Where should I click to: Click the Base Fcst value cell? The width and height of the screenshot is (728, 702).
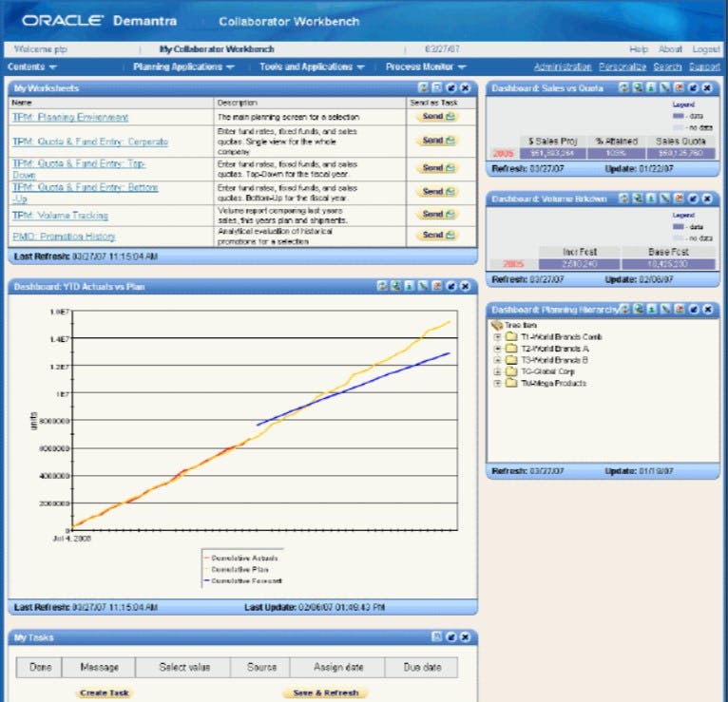(x=667, y=264)
